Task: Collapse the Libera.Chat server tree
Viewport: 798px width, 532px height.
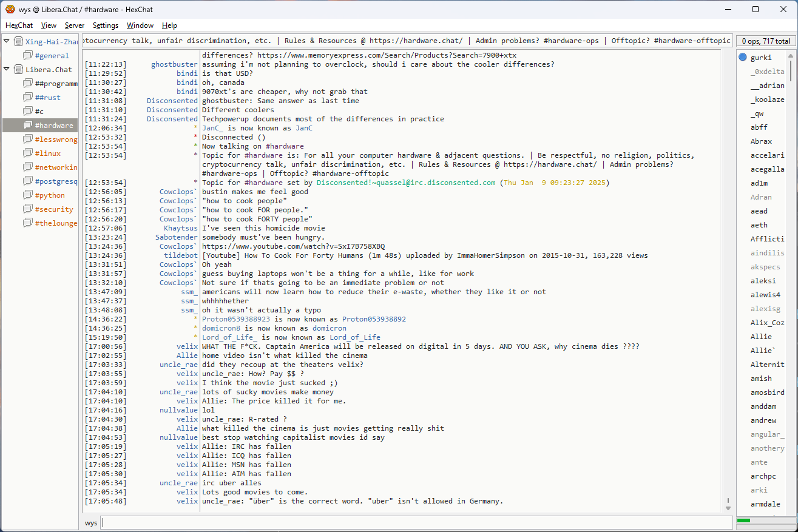Action: (7, 69)
